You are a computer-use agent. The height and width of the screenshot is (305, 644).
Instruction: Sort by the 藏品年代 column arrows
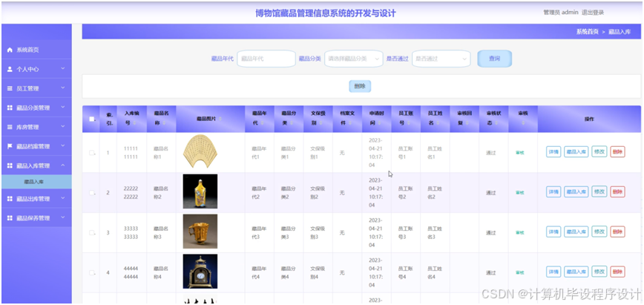coord(261,123)
